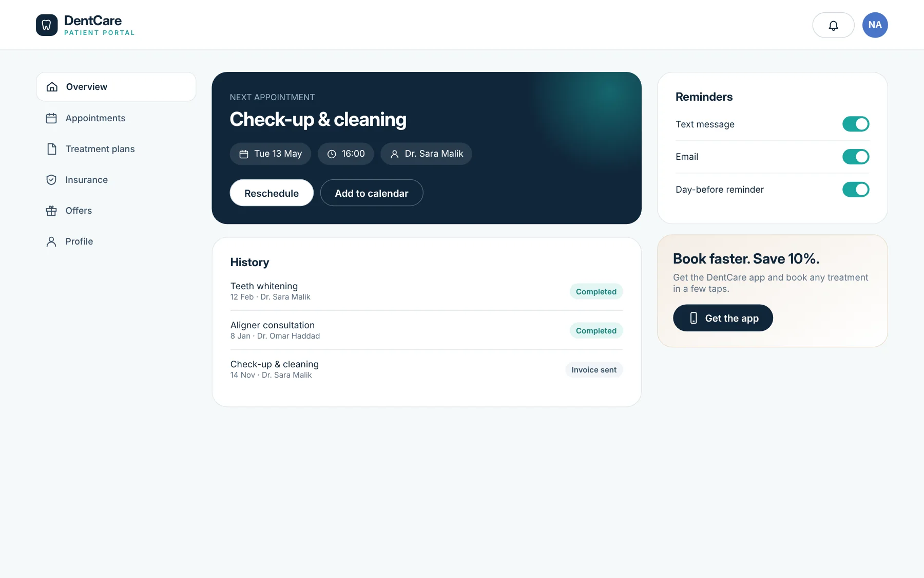Click the phone icon in Get the app
The width and height of the screenshot is (924, 578).
click(x=694, y=318)
